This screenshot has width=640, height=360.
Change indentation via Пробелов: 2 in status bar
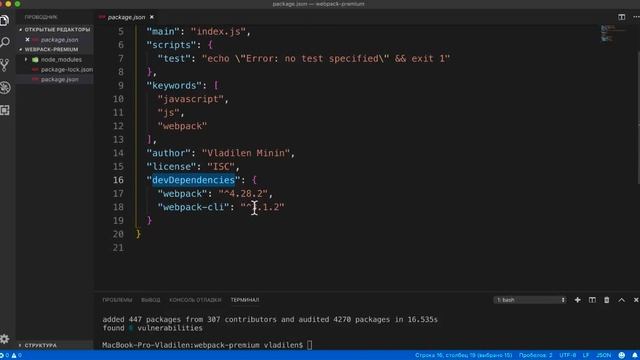536,356
